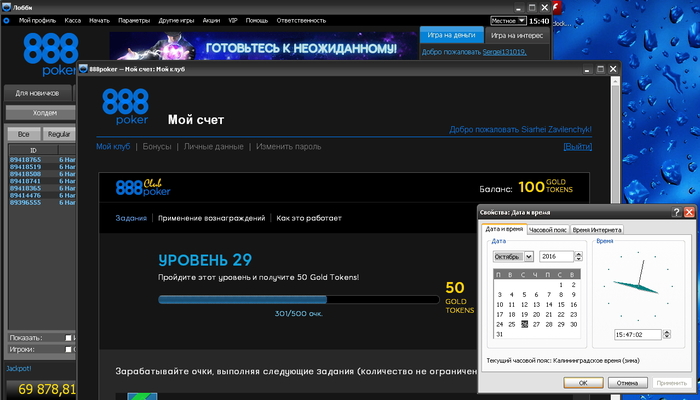Open the Начать menu
Image resolution: width=700 pixels, height=400 pixels.
[x=99, y=21]
